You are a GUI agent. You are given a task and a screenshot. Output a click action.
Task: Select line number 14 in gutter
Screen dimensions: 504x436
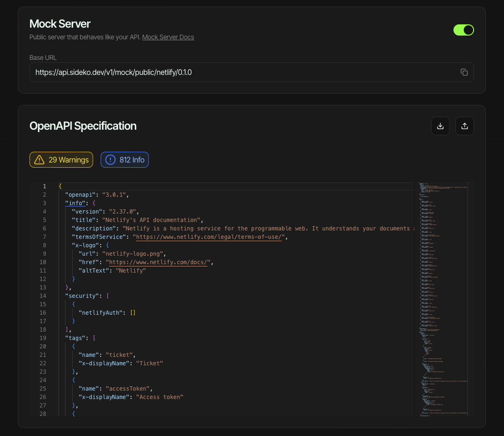point(43,296)
